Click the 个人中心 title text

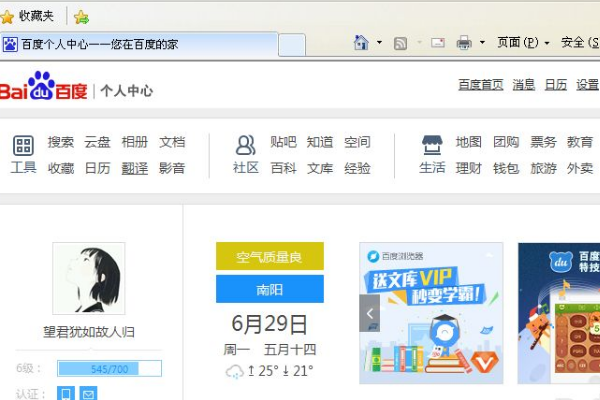click(127, 91)
